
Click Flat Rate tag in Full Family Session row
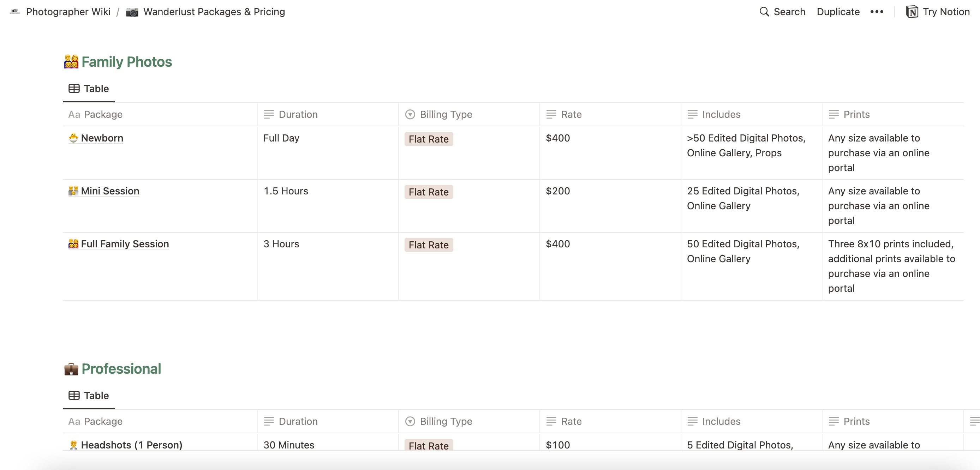point(428,245)
